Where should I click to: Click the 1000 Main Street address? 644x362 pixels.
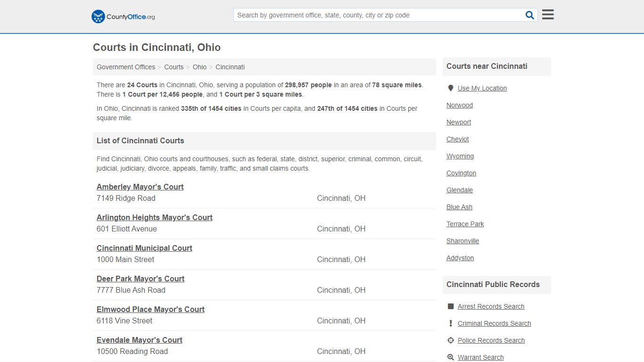125,260
